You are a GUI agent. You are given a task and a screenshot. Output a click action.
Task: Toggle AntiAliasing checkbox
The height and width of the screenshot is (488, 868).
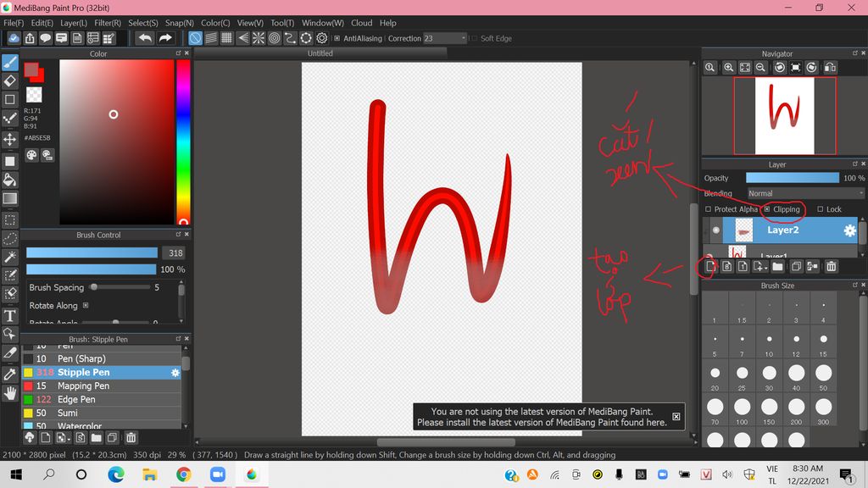point(337,38)
